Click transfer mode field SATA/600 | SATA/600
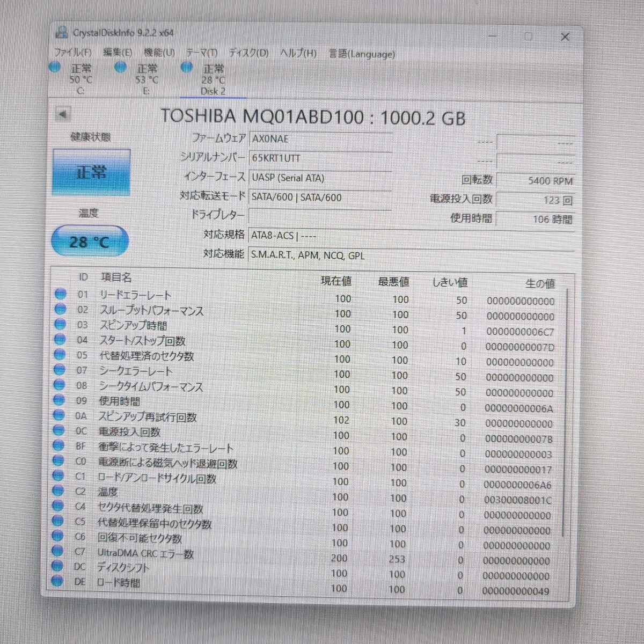 click(x=320, y=197)
